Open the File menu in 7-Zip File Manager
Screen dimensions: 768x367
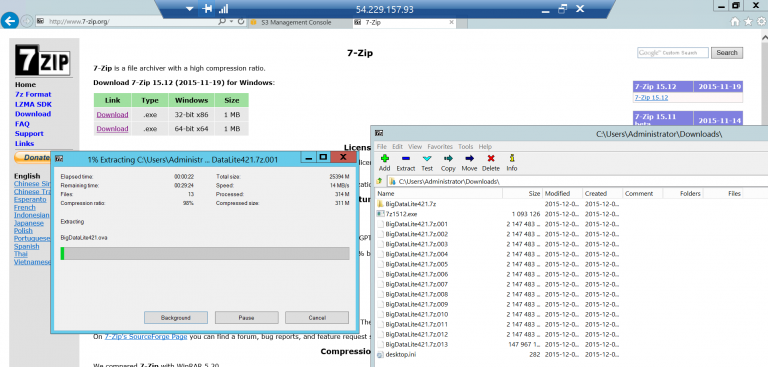pyautogui.click(x=382, y=147)
